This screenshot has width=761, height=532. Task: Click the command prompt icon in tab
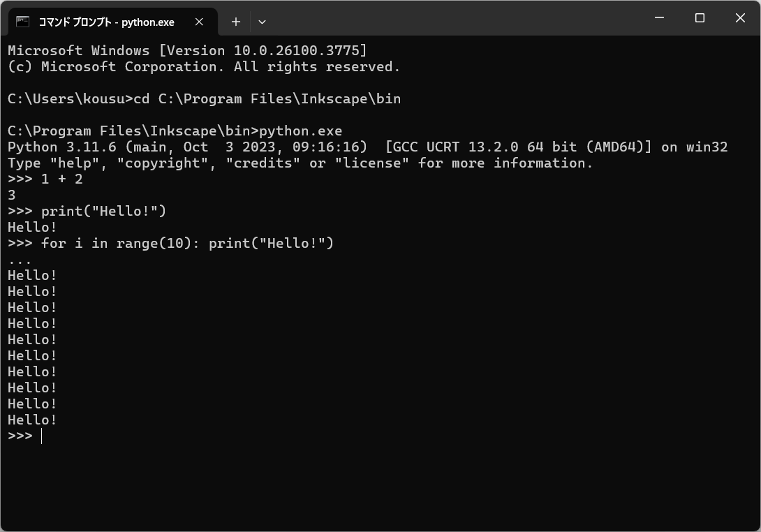[x=23, y=22]
